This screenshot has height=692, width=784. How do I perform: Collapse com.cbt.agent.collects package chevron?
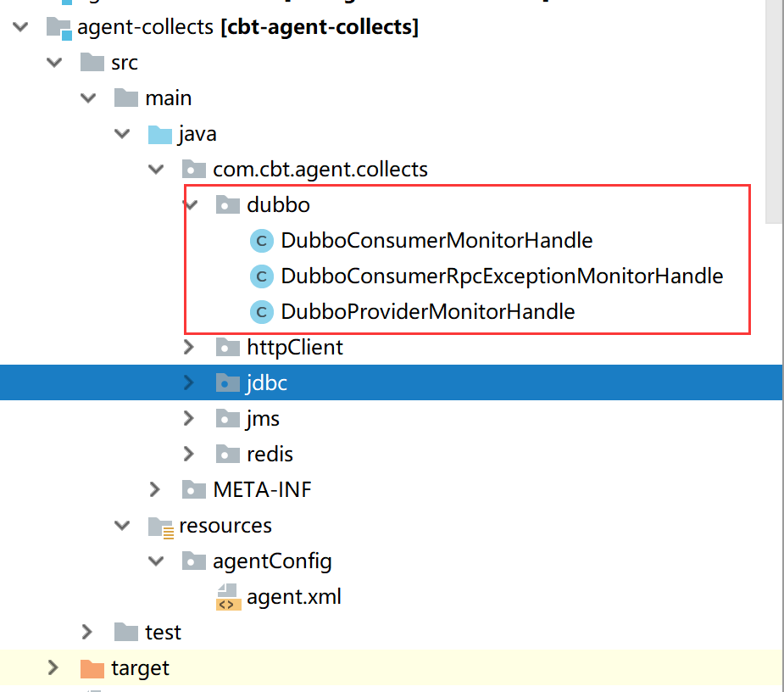156,169
